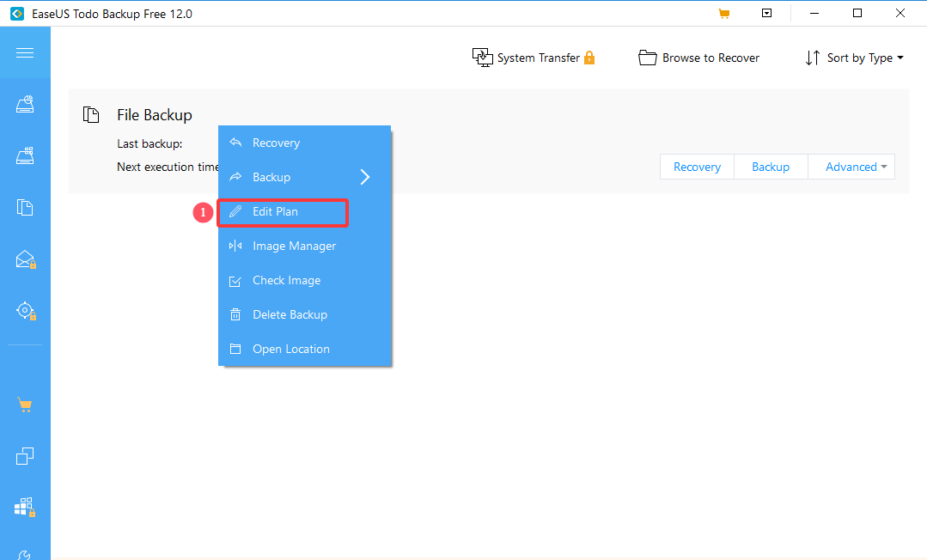This screenshot has width=927, height=560.
Task: Select the File Backup sidebar icon
Action: pos(25,208)
